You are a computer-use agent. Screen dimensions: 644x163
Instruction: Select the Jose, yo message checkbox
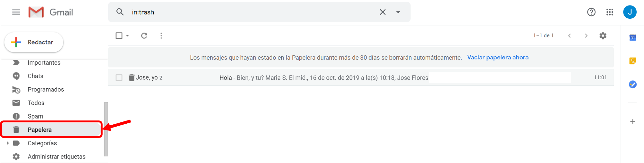(119, 78)
